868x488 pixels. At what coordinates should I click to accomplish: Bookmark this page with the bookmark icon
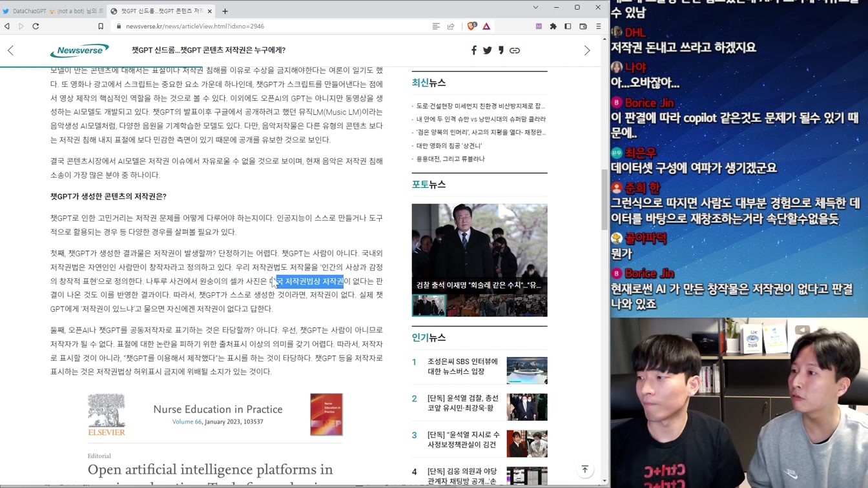[101, 26]
